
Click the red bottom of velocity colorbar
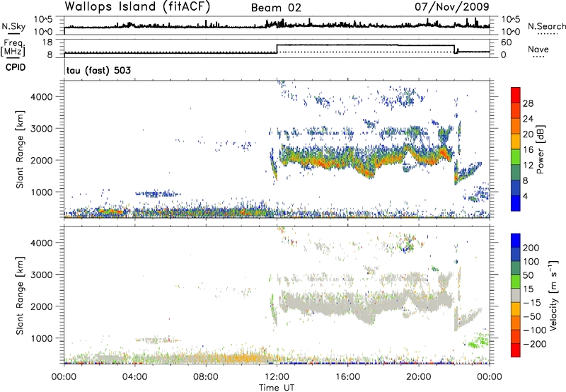click(516, 350)
